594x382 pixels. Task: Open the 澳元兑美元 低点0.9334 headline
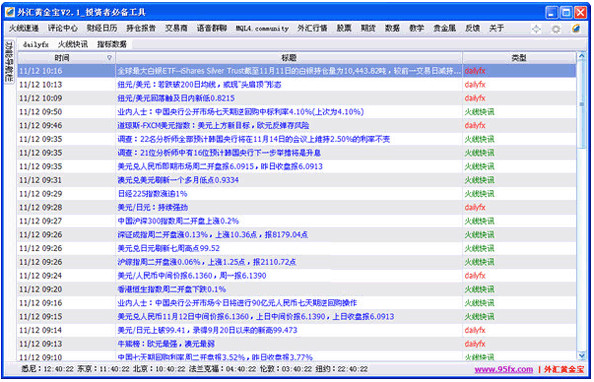click(178, 180)
